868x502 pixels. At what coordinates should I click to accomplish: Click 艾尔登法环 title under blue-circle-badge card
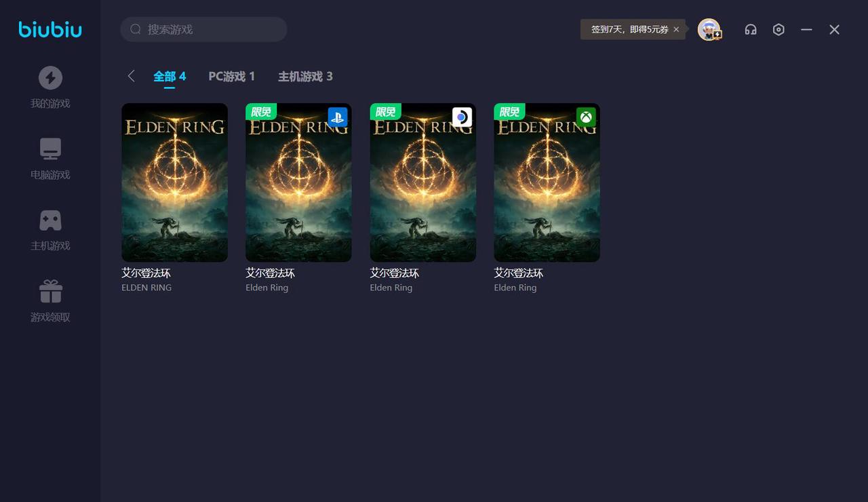[x=394, y=273]
